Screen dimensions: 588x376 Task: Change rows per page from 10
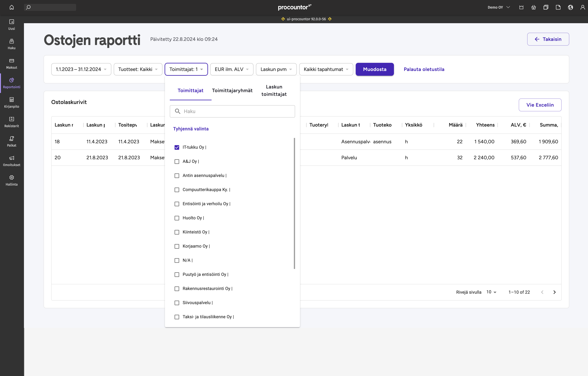tap(491, 292)
